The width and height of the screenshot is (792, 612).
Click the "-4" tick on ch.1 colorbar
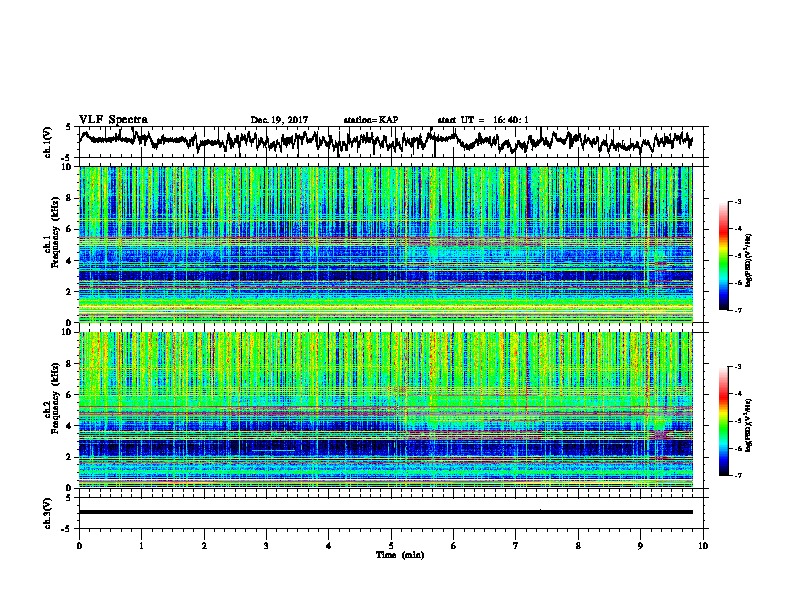[x=737, y=229]
